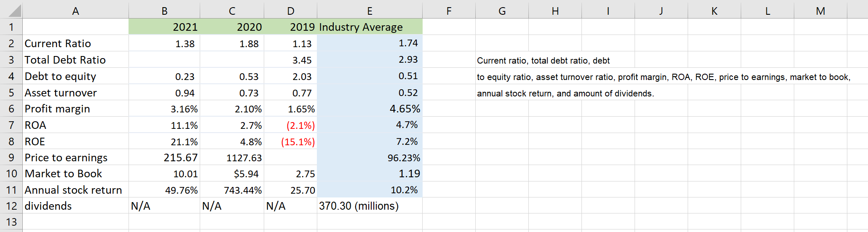Viewport: 868px width, 232px height.
Task: Select row 12 header
Action: 11,206
